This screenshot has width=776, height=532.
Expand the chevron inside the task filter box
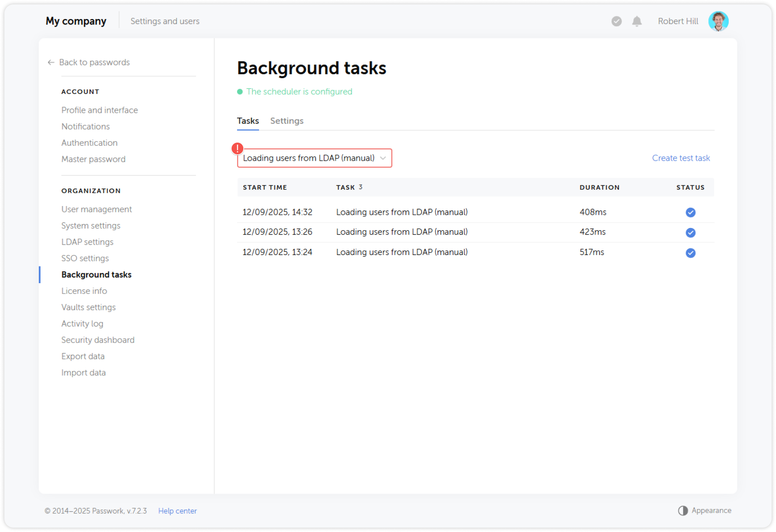[383, 158]
